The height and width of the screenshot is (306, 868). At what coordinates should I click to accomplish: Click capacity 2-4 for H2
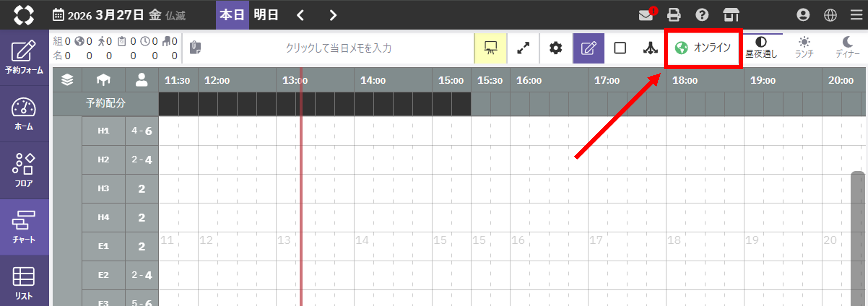[142, 159]
